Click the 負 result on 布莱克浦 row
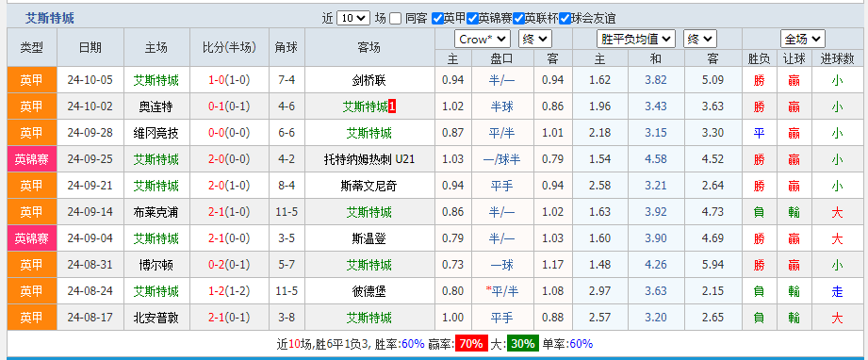The height and width of the screenshot is (360, 868). pyautogui.click(x=759, y=212)
